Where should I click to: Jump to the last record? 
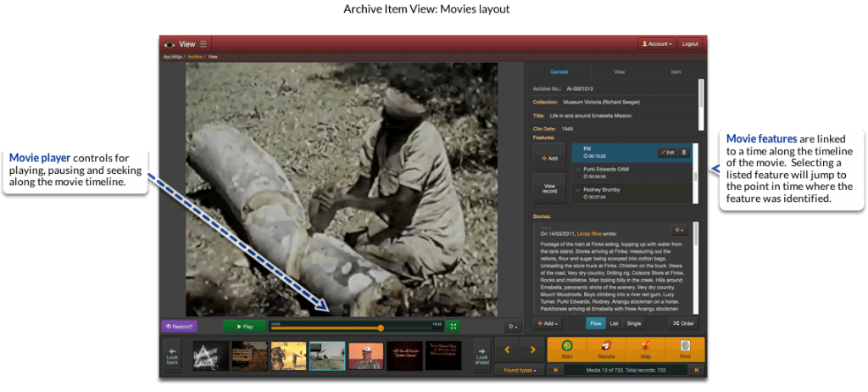pyautogui.click(x=697, y=370)
